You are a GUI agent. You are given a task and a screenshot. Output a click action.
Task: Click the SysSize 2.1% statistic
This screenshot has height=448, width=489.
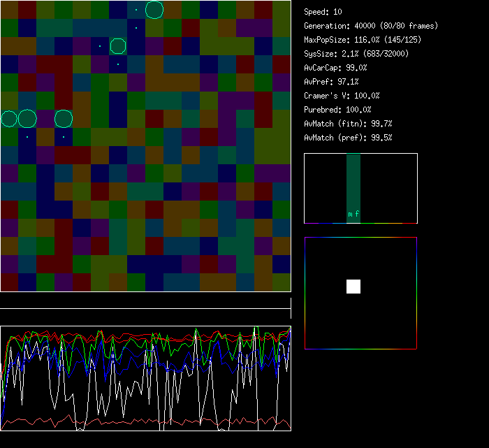pyautogui.click(x=357, y=54)
